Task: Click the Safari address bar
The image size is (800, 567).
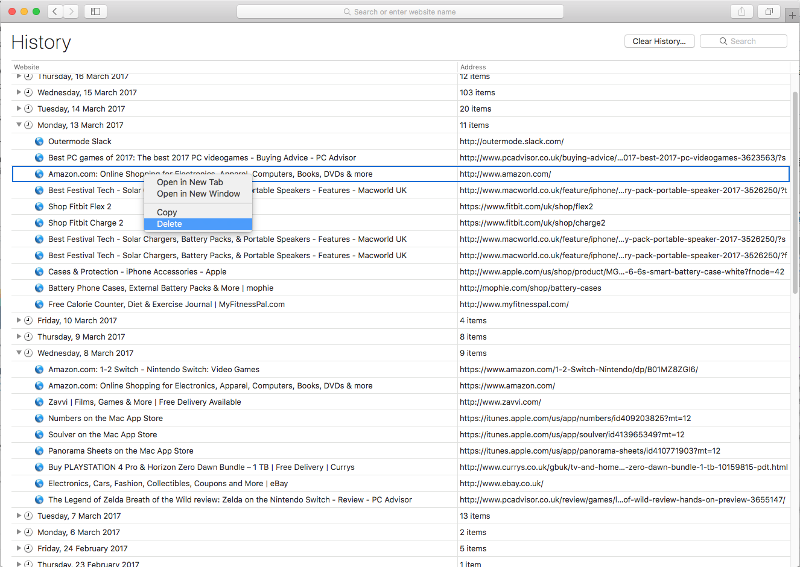Action: coord(400,12)
